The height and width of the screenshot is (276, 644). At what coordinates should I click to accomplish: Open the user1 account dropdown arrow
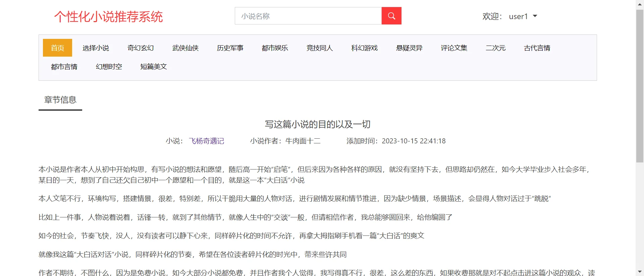tap(535, 16)
